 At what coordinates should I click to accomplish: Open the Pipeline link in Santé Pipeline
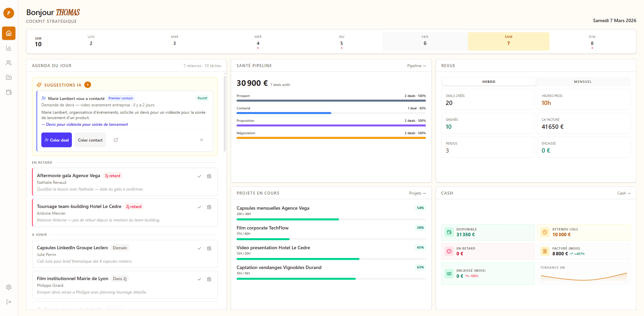tap(416, 66)
